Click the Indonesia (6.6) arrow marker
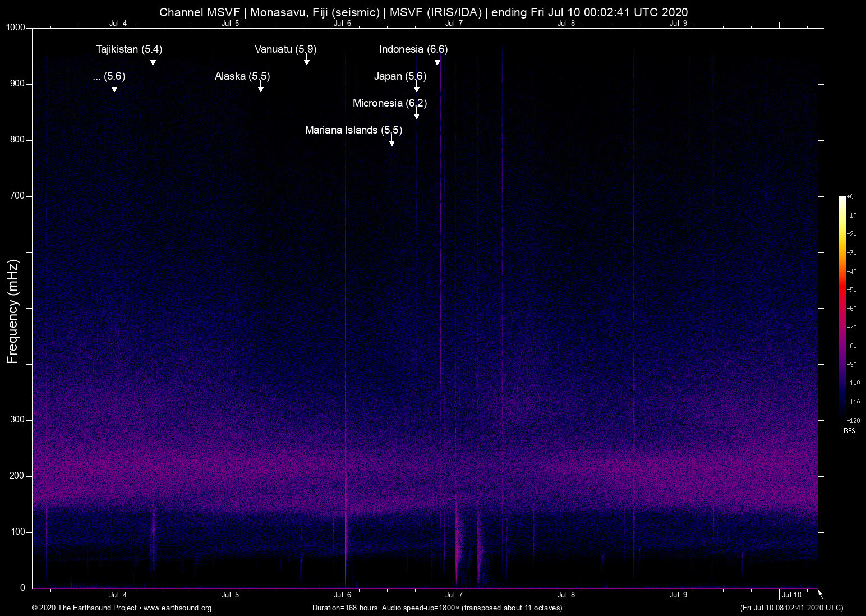This screenshot has width=866, height=616. (437, 61)
